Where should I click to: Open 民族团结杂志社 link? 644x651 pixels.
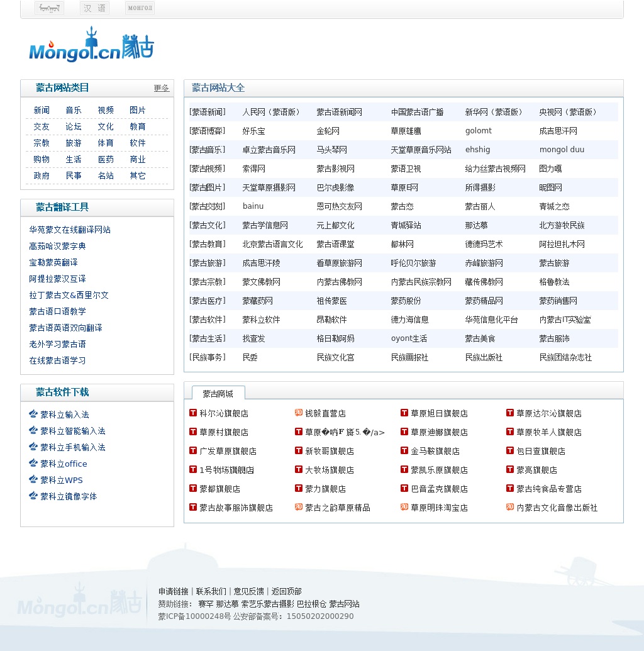(565, 357)
